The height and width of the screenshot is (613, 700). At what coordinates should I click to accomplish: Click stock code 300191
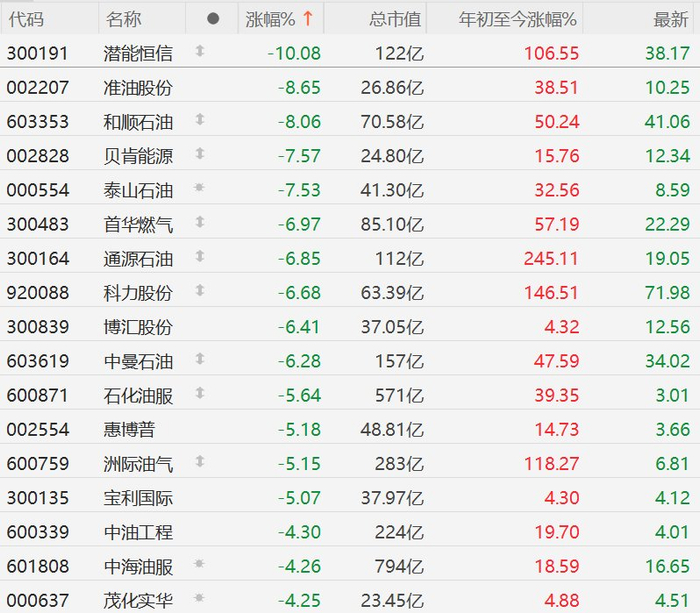tap(38, 54)
